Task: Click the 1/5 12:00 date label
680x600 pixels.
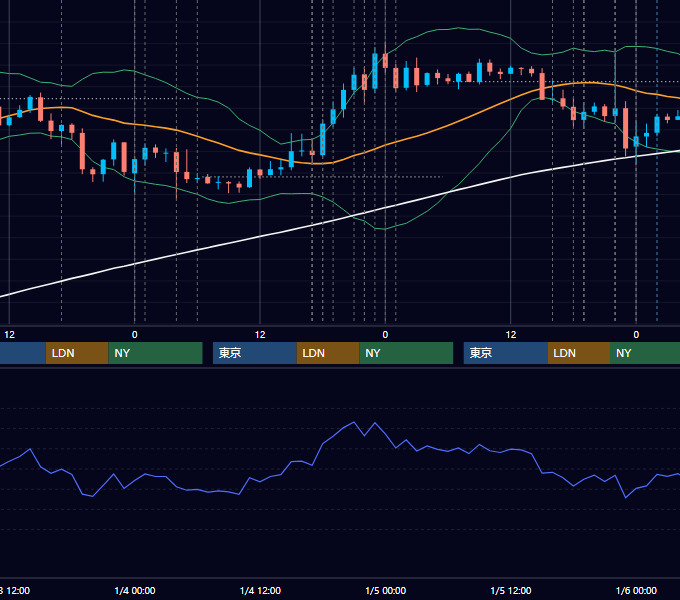Action: tap(511, 590)
